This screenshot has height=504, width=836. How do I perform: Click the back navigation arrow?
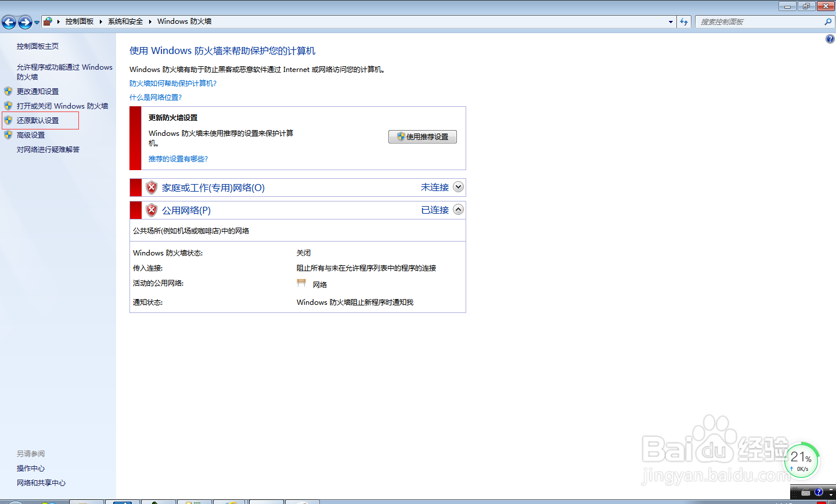coord(9,21)
